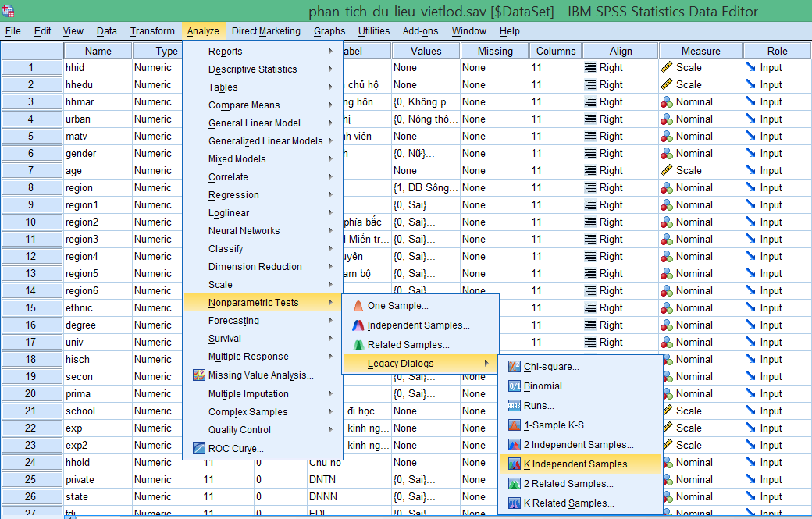Click the Name column header
Viewport: 812px width, 519px height.
tap(98, 49)
